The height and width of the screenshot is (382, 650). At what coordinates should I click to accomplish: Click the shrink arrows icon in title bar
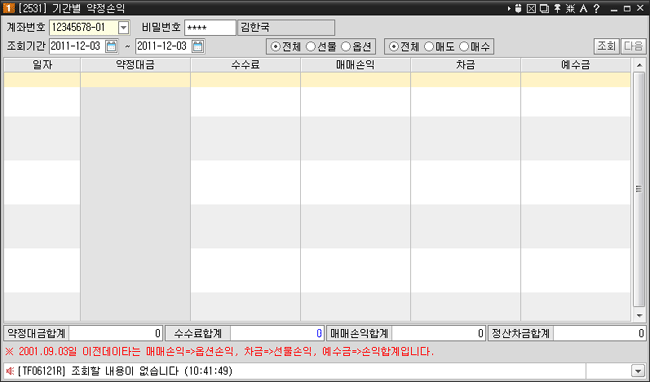point(570,8)
